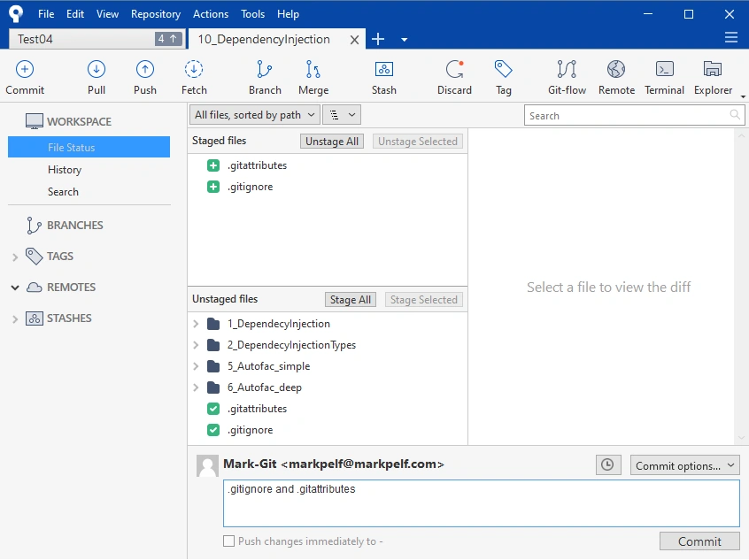Enable Push changes immediately checkbox
749x560 pixels.
click(228, 541)
